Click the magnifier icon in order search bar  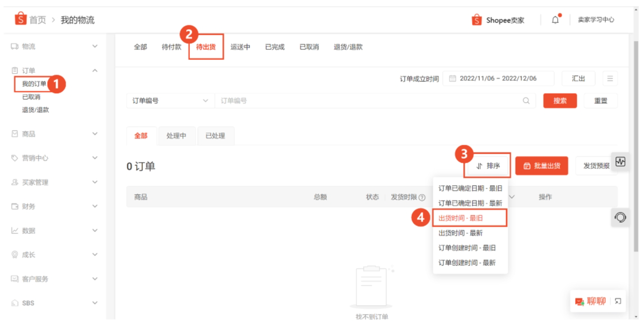[x=525, y=100]
